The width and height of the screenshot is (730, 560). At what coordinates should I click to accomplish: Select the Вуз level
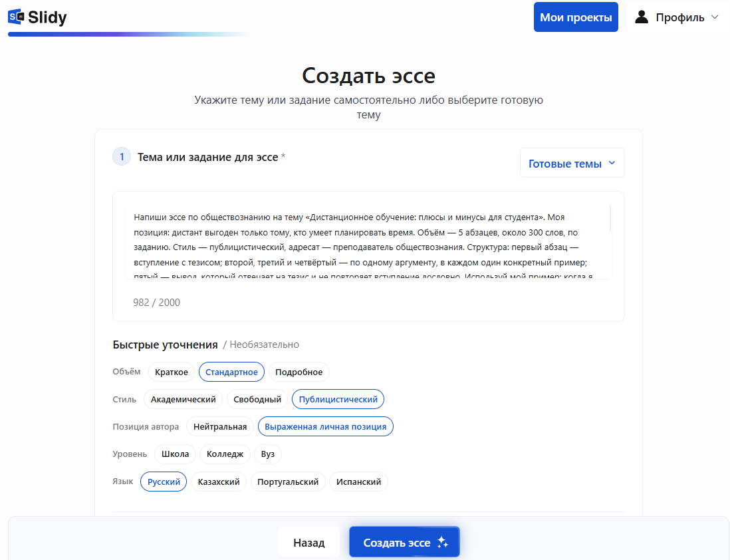pyautogui.click(x=268, y=454)
